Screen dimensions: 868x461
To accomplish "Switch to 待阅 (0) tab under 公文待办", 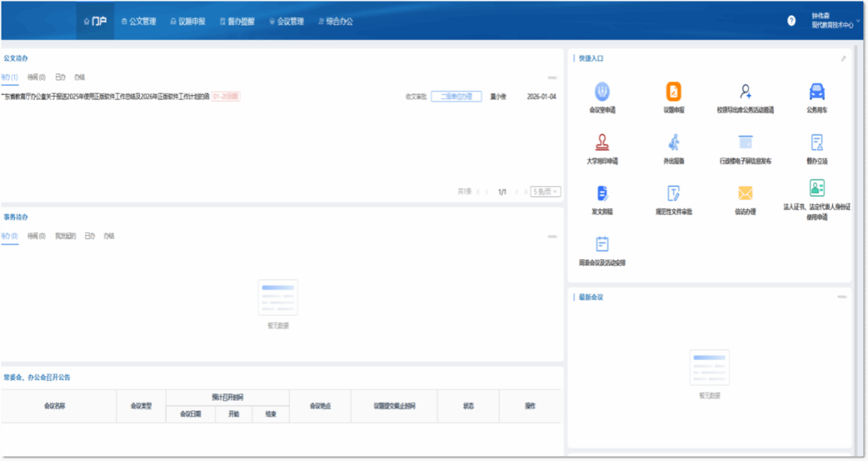I will [x=36, y=77].
